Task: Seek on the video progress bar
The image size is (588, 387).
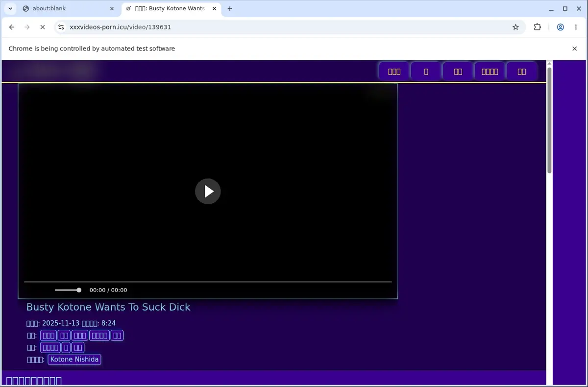Action: (x=208, y=282)
